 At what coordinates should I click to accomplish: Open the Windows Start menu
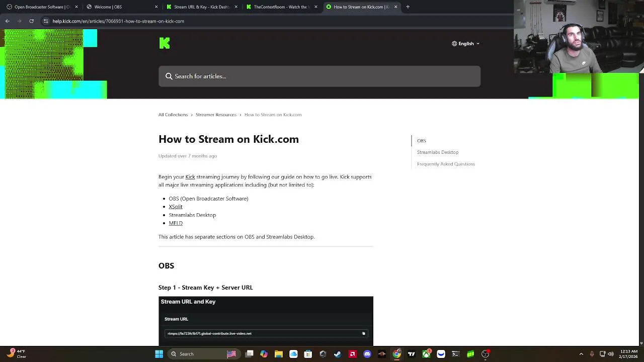tap(159, 354)
